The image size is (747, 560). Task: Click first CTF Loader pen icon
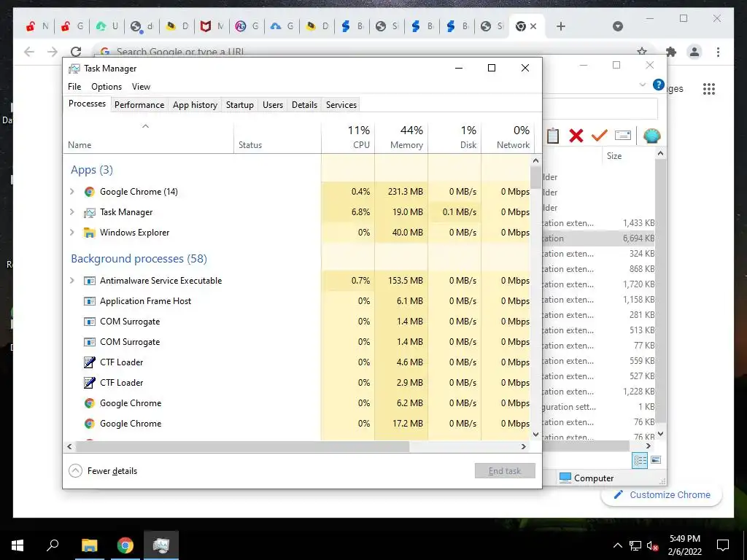(89, 362)
